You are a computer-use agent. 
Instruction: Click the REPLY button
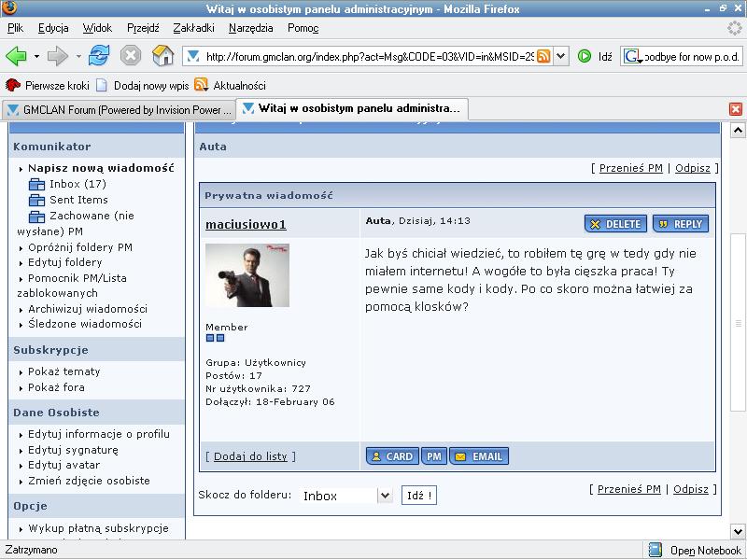pos(680,224)
